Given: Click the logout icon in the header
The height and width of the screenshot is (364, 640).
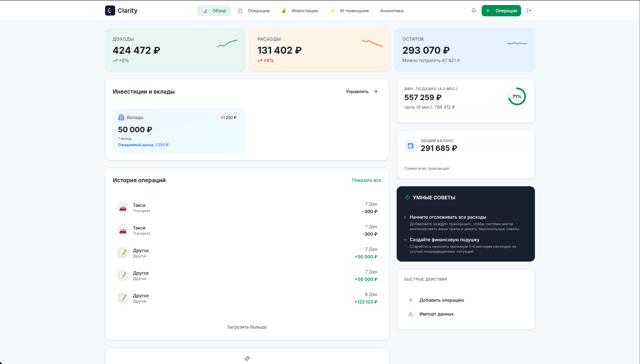Looking at the screenshot, I should tap(529, 11).
